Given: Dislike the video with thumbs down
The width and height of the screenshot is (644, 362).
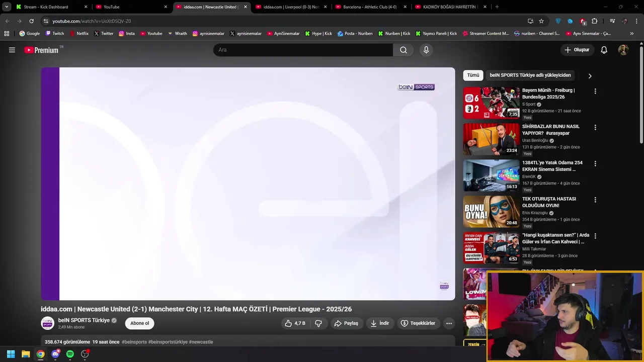Looking at the screenshot, I should [318, 323].
